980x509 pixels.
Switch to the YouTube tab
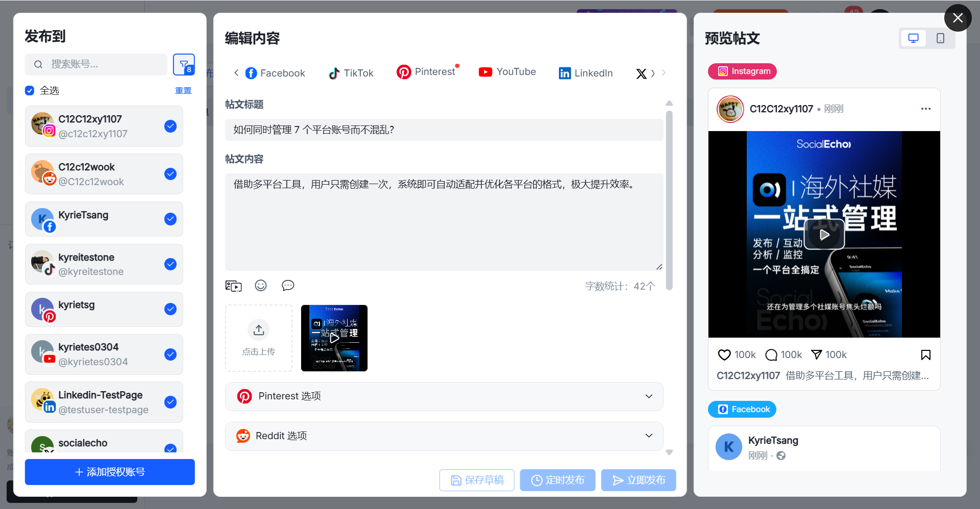click(507, 72)
